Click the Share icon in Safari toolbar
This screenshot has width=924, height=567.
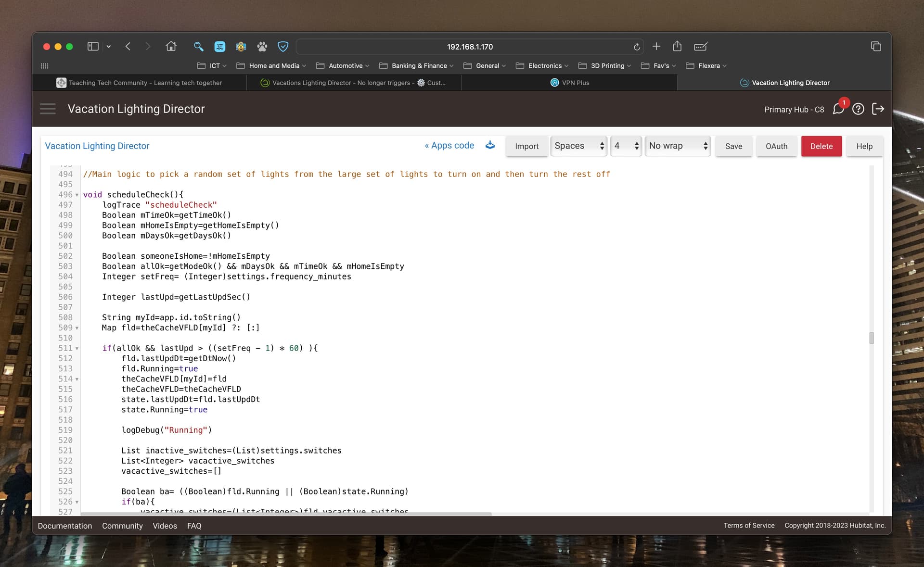click(x=677, y=46)
